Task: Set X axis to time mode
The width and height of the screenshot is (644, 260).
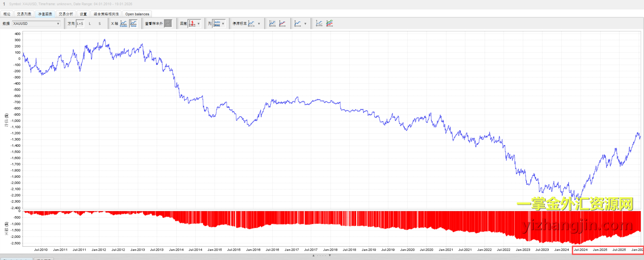Action: tap(134, 24)
